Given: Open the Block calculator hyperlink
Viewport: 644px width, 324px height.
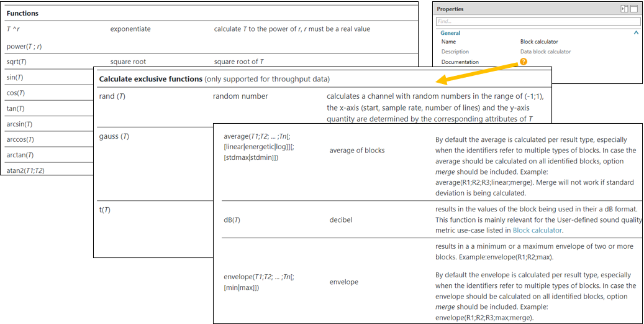Looking at the screenshot, I should click(537, 230).
